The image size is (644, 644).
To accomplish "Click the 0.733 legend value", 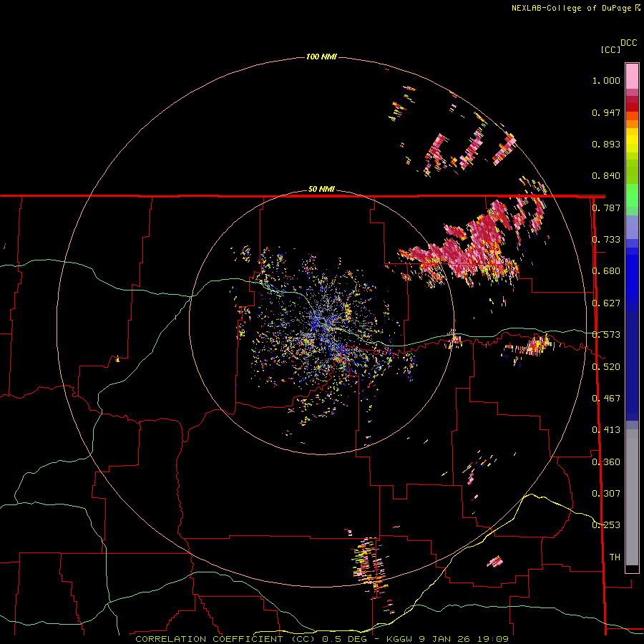I will (x=606, y=240).
